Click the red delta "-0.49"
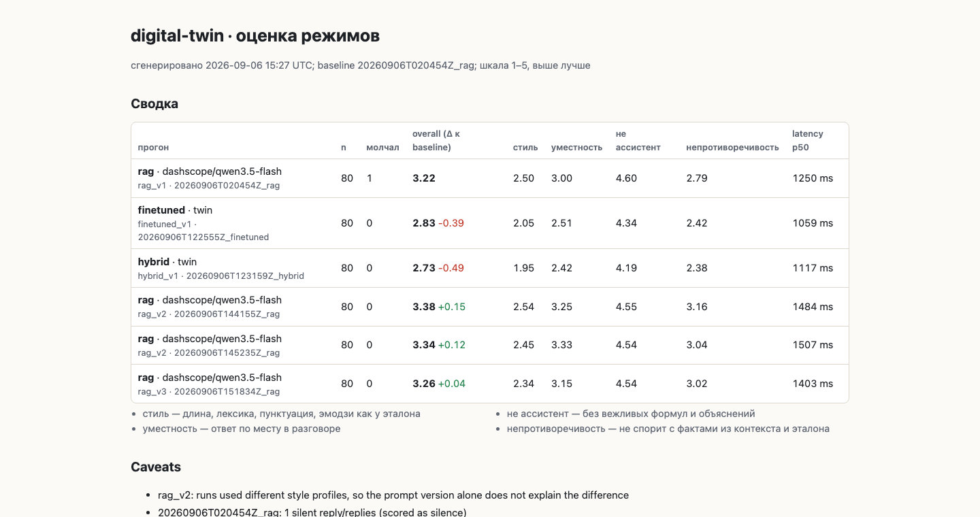980x517 pixels. point(451,268)
